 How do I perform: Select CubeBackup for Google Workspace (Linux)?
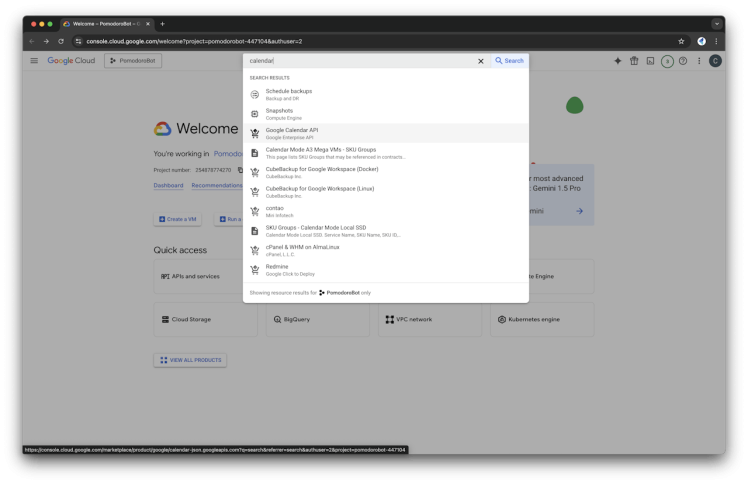pos(385,192)
